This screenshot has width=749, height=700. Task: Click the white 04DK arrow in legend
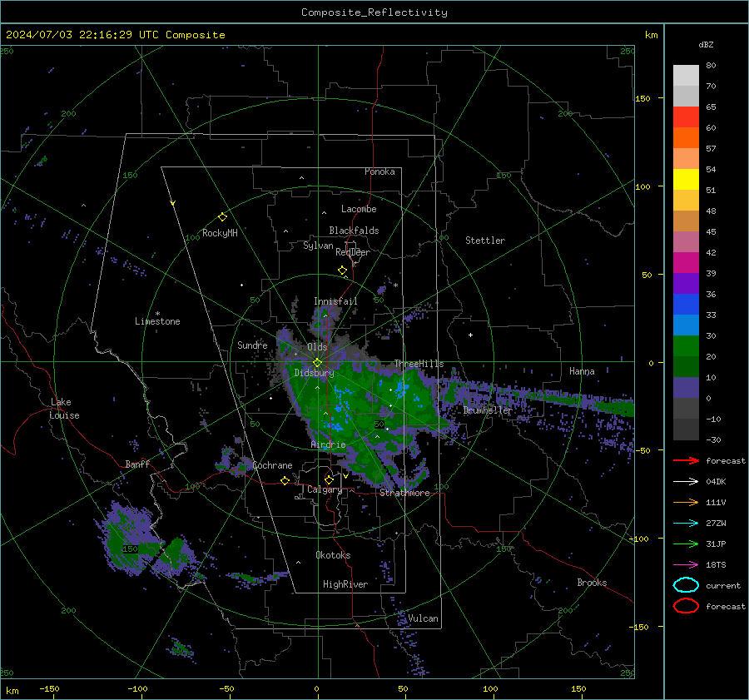(x=686, y=481)
